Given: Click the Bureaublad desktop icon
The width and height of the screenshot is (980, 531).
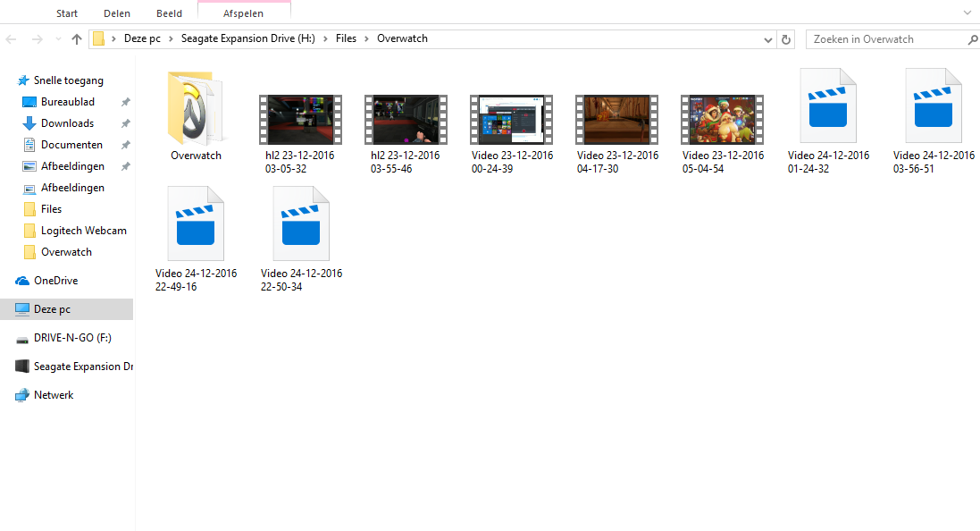Looking at the screenshot, I should coord(29,102).
